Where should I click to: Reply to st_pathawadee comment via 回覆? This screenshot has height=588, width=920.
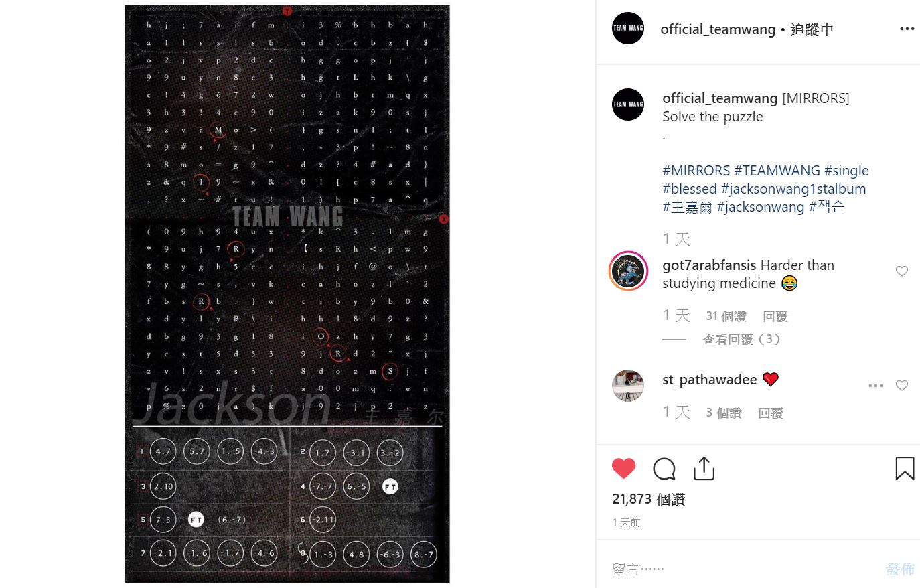[771, 413]
